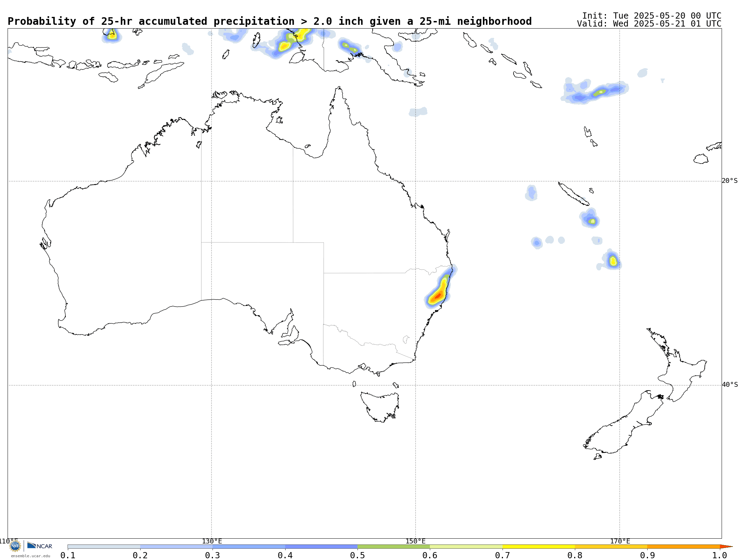Click the red arrow tip of the colorbar
Image resolution: width=744 pixels, height=560 pixels.
(x=726, y=547)
